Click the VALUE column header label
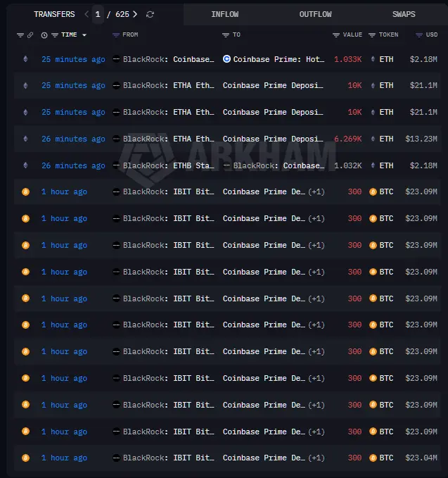The image size is (448, 478). pos(352,34)
